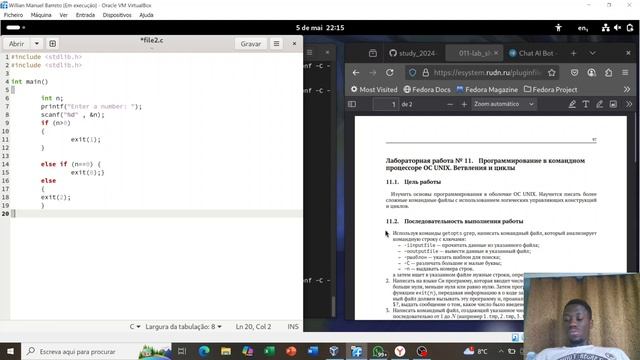Image resolution: width=640 pixels, height=360 pixels.
Task: Change Largura da tabulação dropdown
Action: tap(183, 327)
